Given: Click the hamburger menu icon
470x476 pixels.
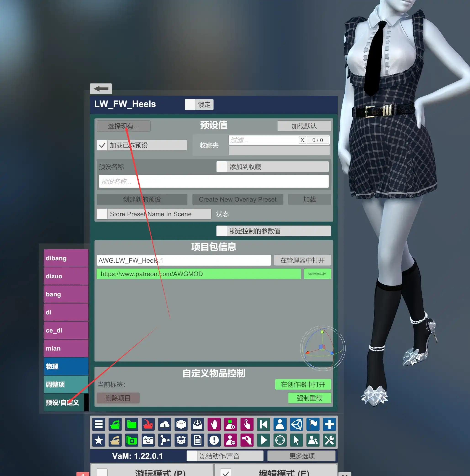Looking at the screenshot, I should pyautogui.click(x=99, y=424).
